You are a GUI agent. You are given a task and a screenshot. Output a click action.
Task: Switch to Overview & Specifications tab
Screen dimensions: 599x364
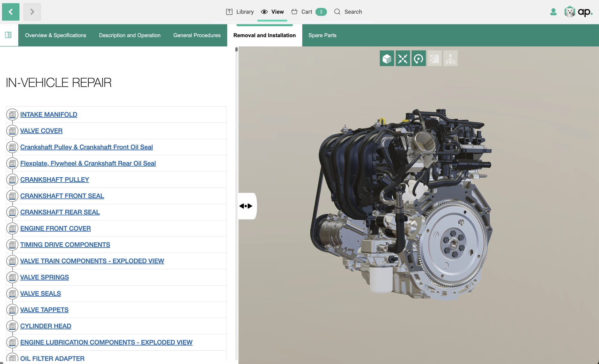tap(55, 35)
